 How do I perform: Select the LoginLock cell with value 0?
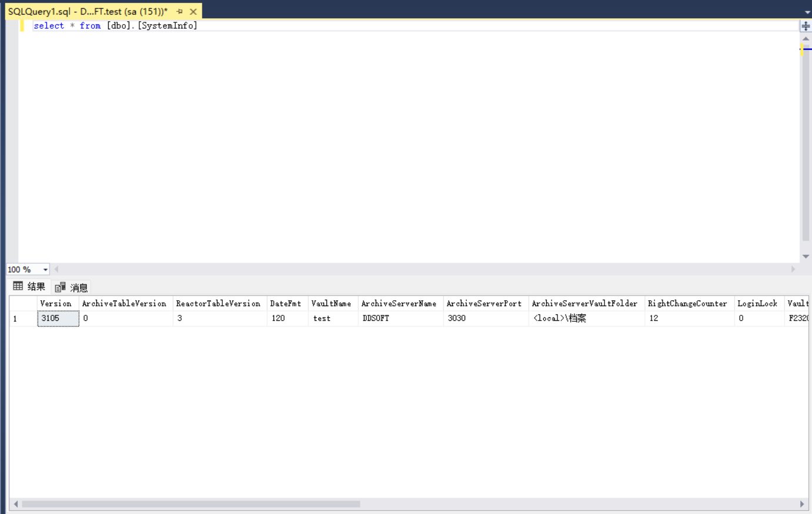click(760, 318)
